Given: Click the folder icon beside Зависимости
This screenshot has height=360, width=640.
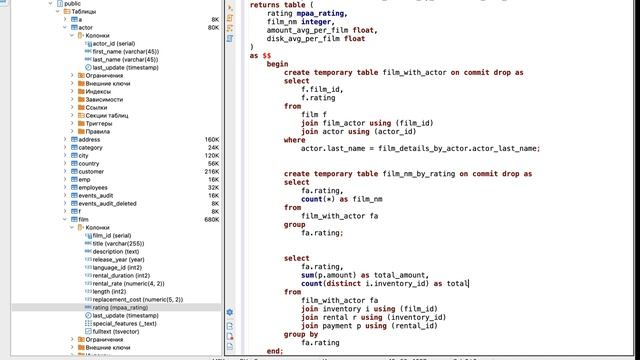Looking at the screenshot, I should (x=81, y=99).
